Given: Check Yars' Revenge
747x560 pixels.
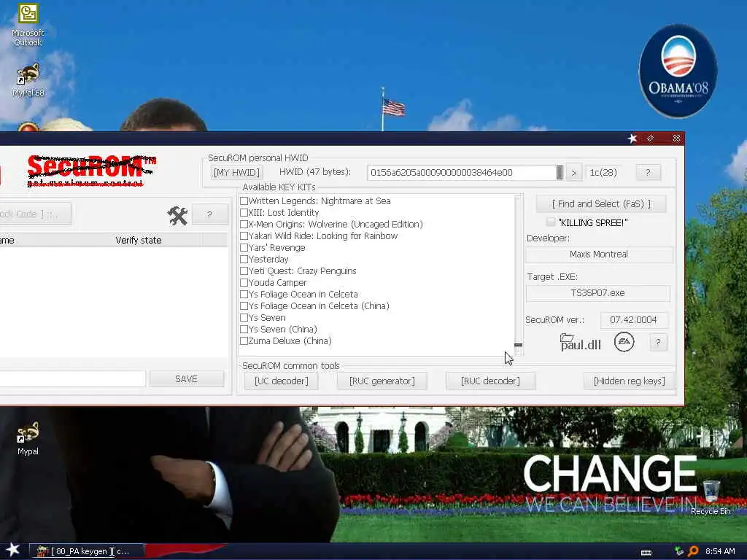Looking at the screenshot, I should tap(244, 248).
